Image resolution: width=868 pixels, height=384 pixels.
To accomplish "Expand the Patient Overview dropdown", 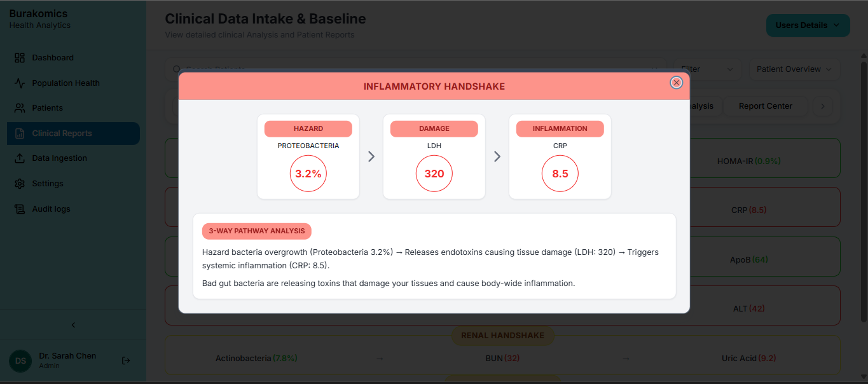I will [794, 69].
